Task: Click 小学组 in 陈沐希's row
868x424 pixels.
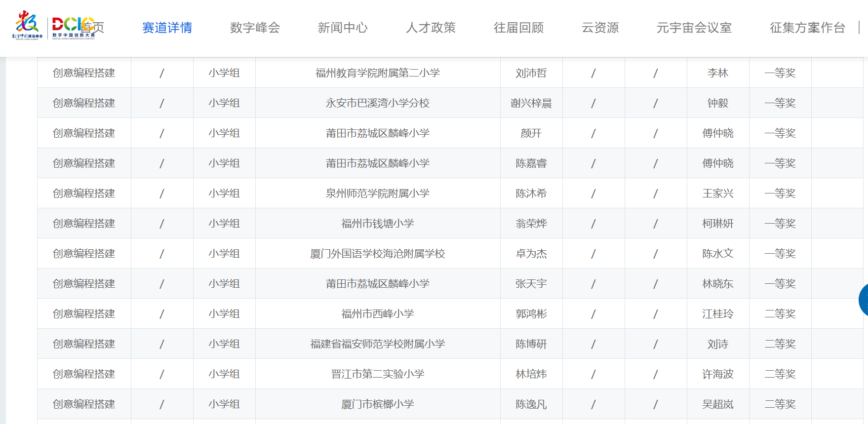Action: coord(224,193)
